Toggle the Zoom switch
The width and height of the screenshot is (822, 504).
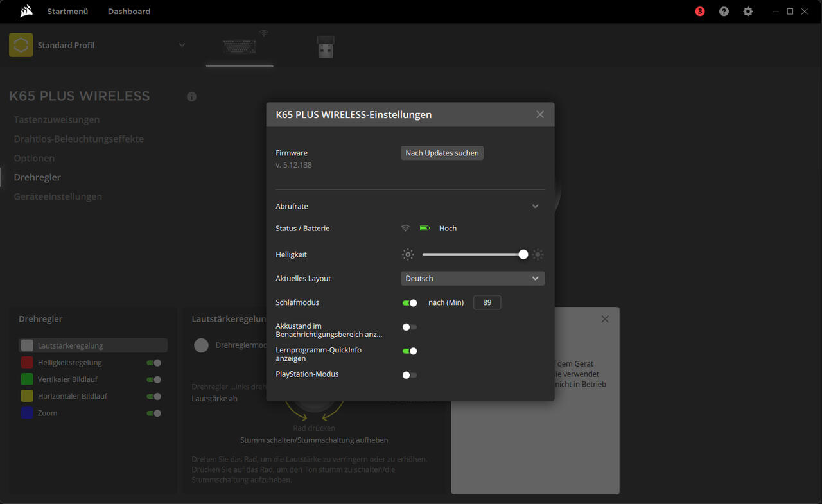[154, 413]
